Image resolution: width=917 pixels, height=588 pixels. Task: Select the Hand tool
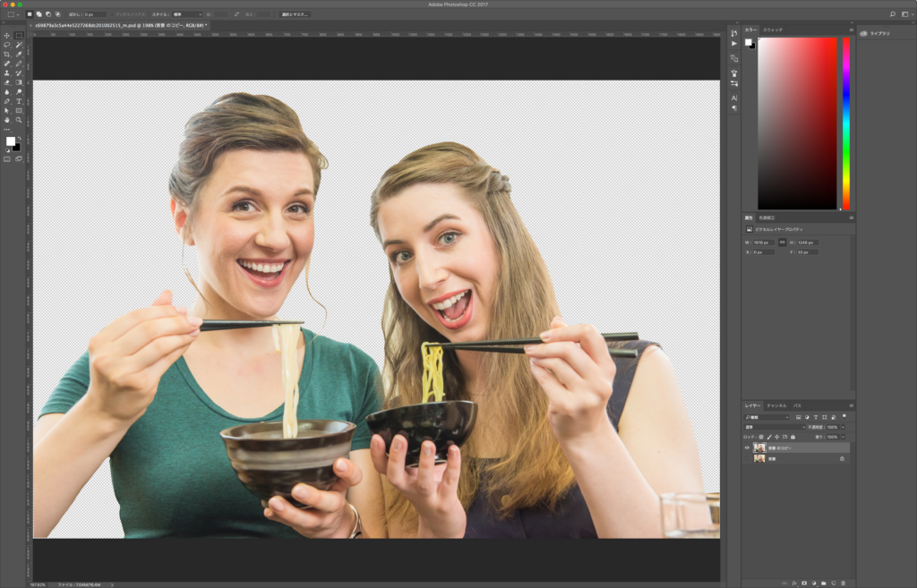click(7, 120)
